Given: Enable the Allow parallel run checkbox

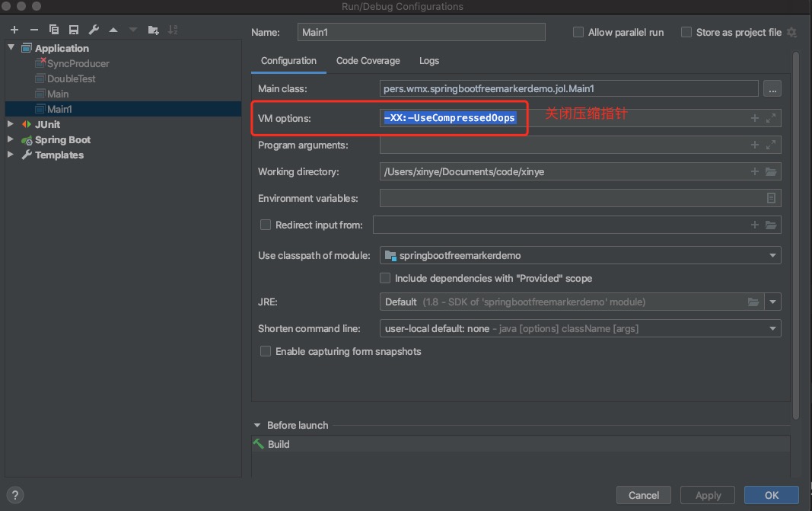Looking at the screenshot, I should tap(578, 32).
